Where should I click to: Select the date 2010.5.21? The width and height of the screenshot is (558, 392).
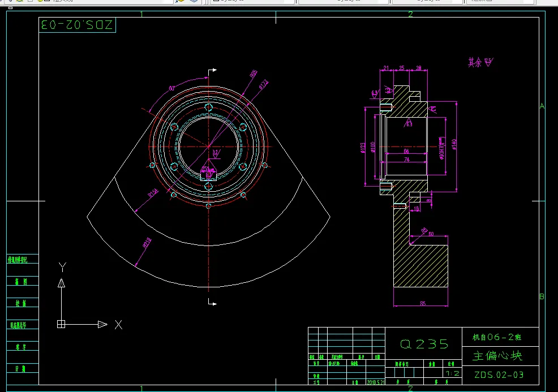pyautogui.click(x=376, y=382)
